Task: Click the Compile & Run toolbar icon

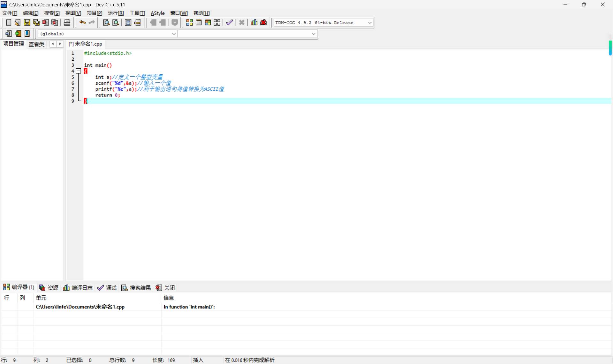Action: pyautogui.click(x=208, y=22)
